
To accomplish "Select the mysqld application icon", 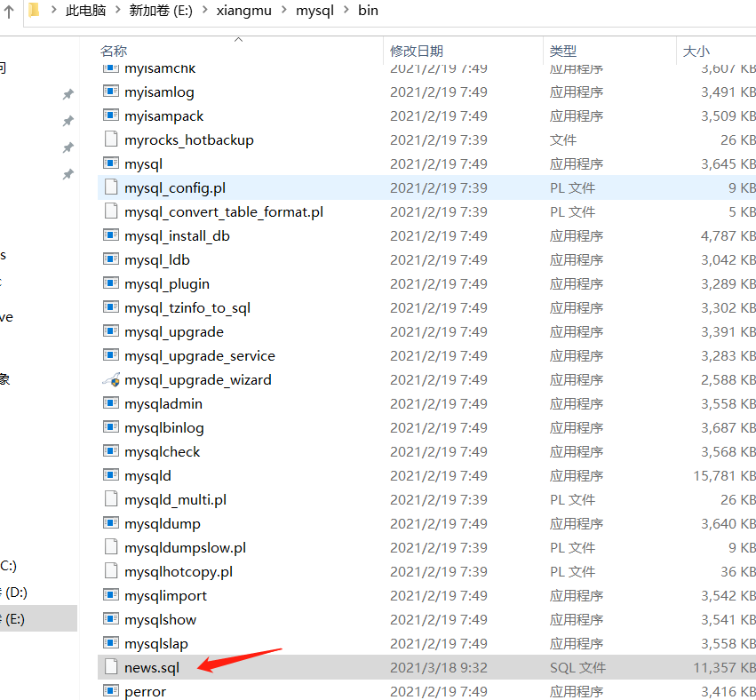I will pyautogui.click(x=109, y=475).
